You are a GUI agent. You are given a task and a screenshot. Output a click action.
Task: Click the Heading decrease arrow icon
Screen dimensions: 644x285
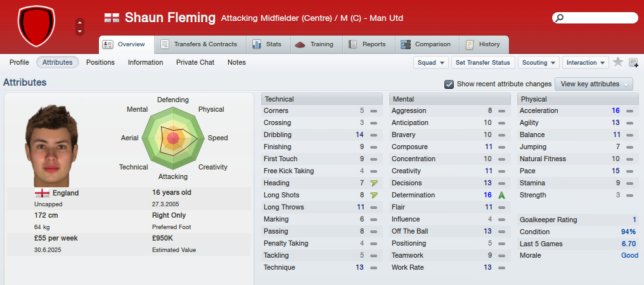tap(373, 183)
